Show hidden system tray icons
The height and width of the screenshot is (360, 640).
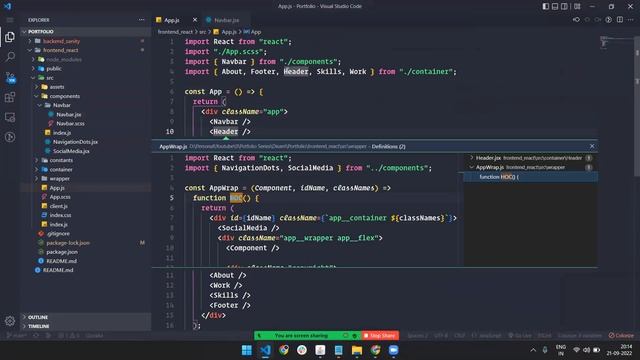[x=533, y=350]
